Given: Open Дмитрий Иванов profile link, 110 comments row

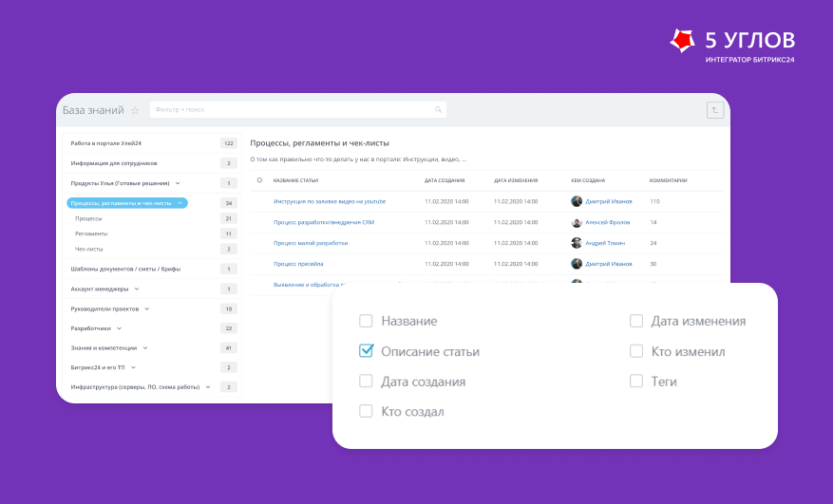Looking at the screenshot, I should 609,201.
